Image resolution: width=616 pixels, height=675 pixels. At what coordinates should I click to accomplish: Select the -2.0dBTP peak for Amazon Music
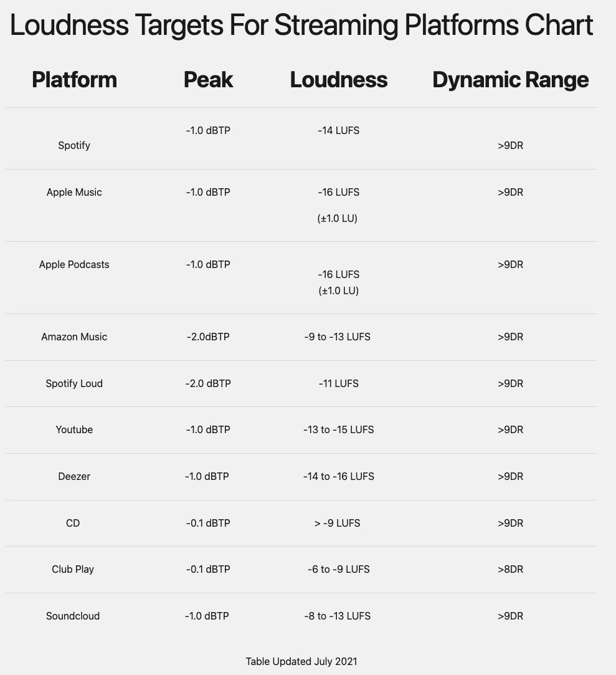point(208,337)
